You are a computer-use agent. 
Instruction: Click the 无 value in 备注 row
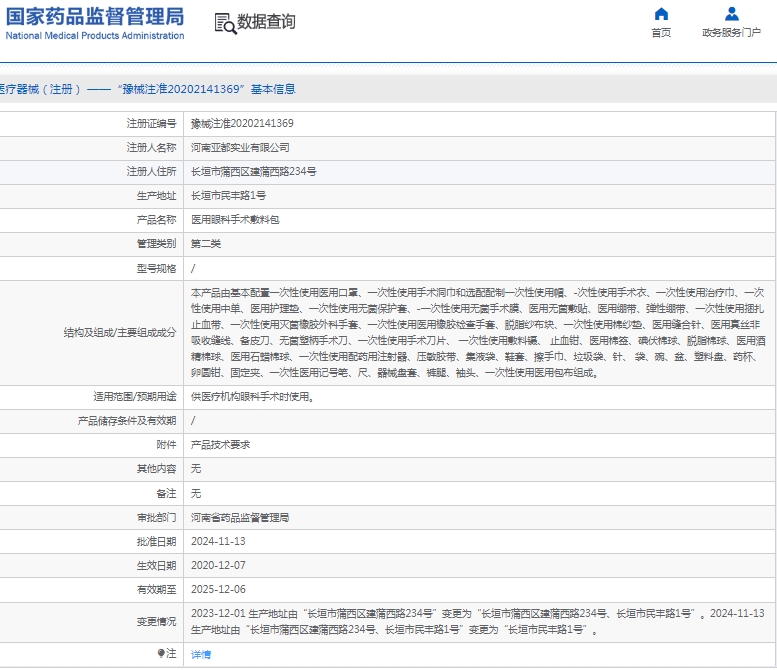click(x=196, y=494)
